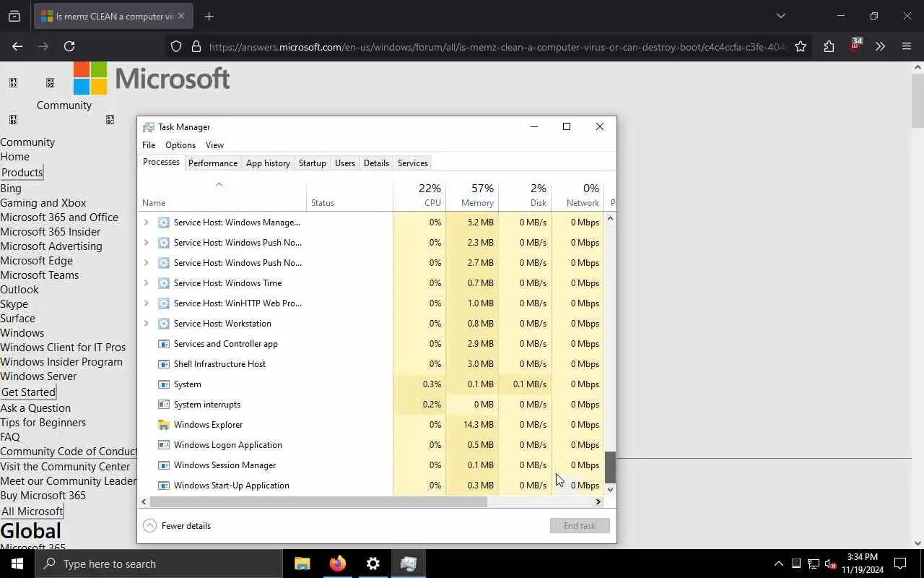Sort processes by CPU column
Screen dimensions: 924x578
419,195
